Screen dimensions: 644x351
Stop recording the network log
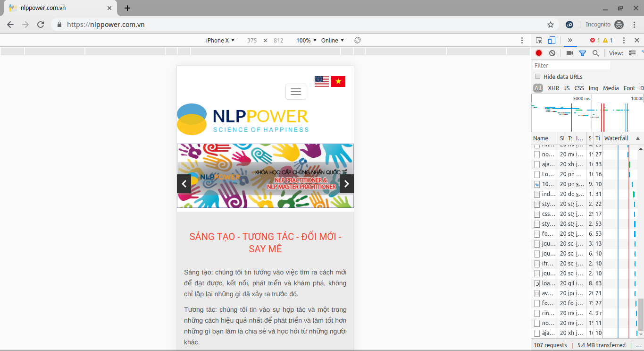tap(539, 53)
